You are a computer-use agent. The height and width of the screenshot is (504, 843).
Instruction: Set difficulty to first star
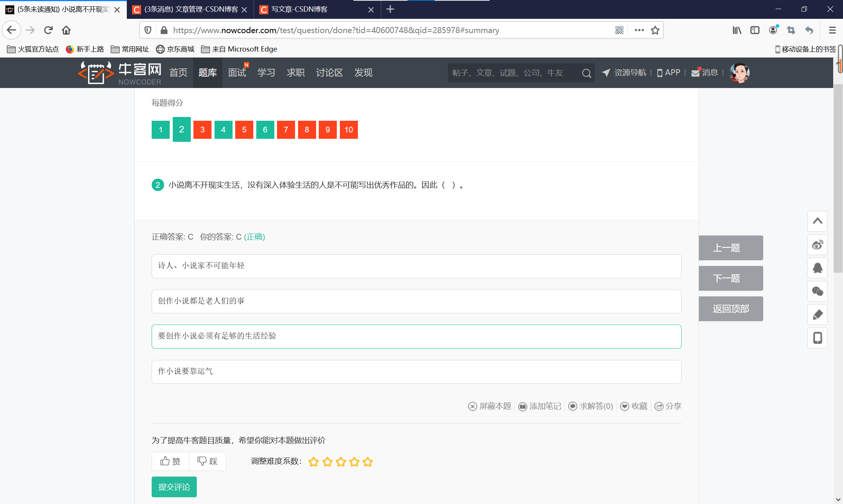click(313, 461)
